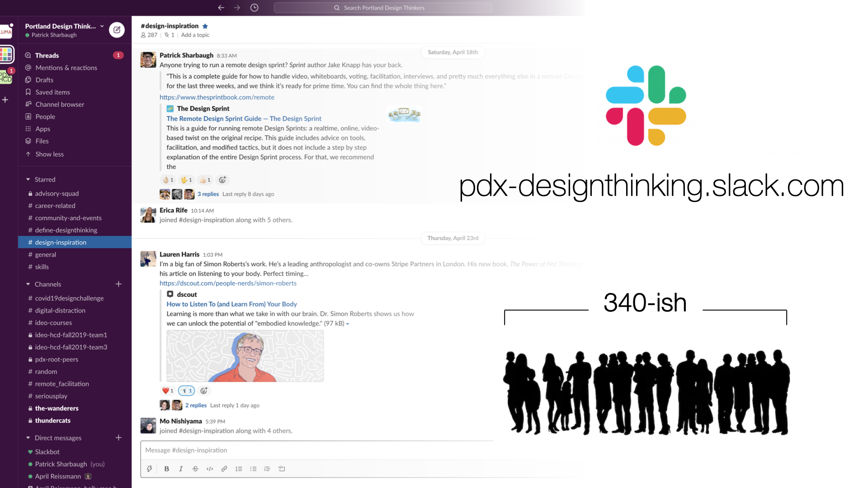Collapse dscout image preview with arrow
The height and width of the screenshot is (488, 868).
[x=348, y=324]
